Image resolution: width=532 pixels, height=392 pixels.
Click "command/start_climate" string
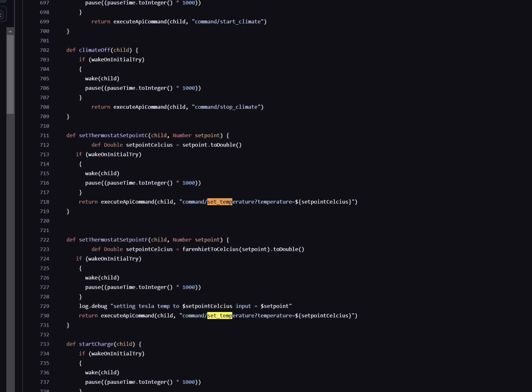point(229,21)
